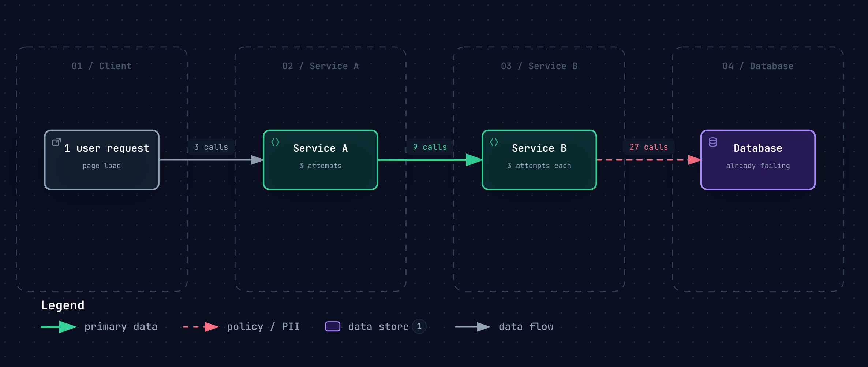Viewport: 868px width, 367px height.
Task: Click the "3 calls" edge label
Action: (x=211, y=147)
